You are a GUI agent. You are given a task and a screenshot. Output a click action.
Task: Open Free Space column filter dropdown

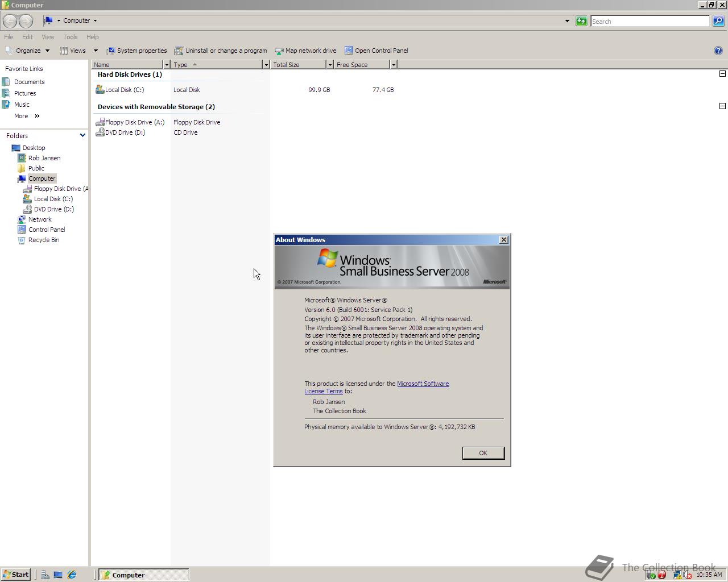click(393, 65)
